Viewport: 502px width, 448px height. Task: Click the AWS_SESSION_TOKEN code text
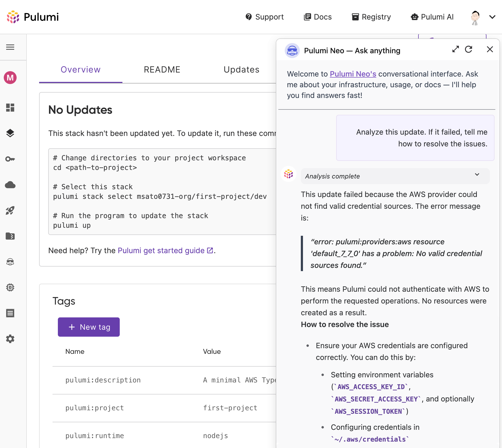click(x=368, y=411)
